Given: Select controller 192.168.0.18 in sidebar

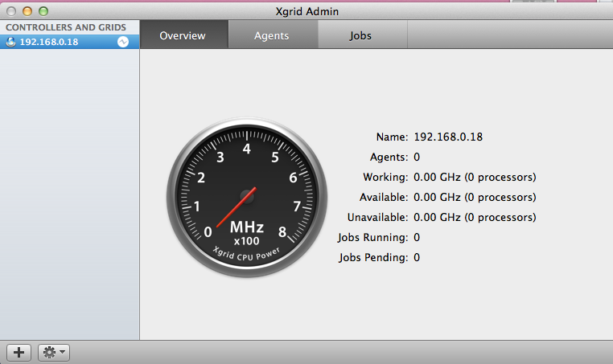Looking at the screenshot, I should [x=70, y=42].
